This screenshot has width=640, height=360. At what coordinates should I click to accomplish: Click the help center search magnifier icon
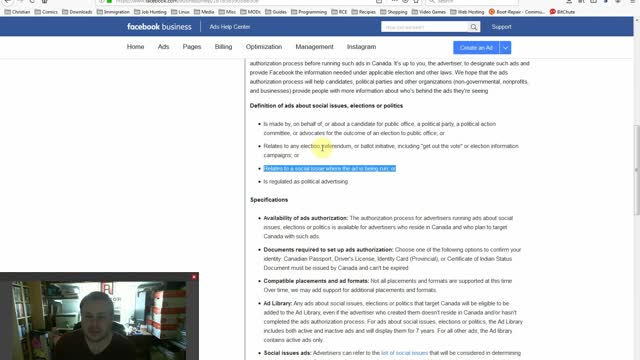pyautogui.click(x=473, y=27)
